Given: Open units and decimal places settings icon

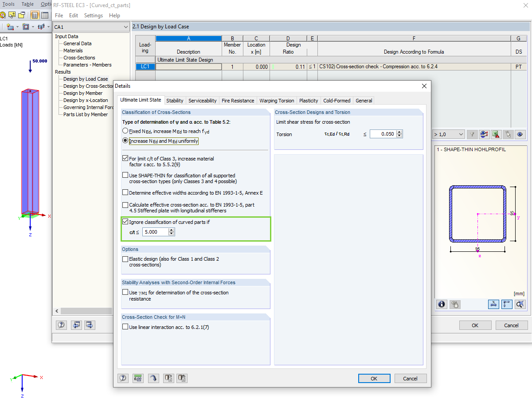Looking at the screenshot, I should coord(138,378).
